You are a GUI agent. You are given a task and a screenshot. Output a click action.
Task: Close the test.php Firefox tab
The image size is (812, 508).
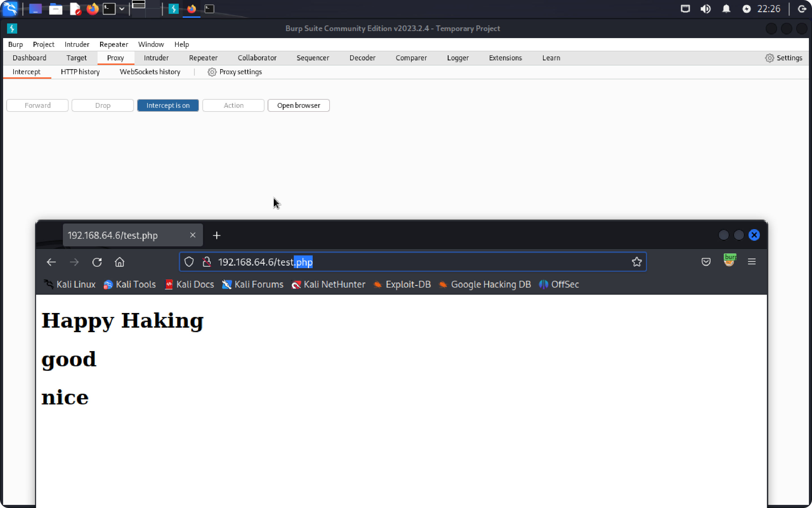[193, 235]
